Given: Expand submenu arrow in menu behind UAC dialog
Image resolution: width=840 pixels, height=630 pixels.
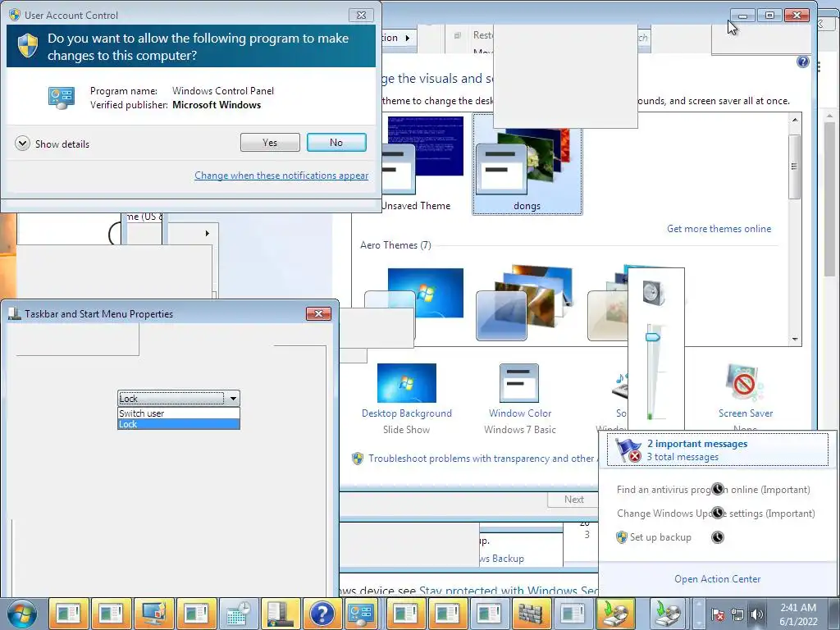Looking at the screenshot, I should pos(208,234).
